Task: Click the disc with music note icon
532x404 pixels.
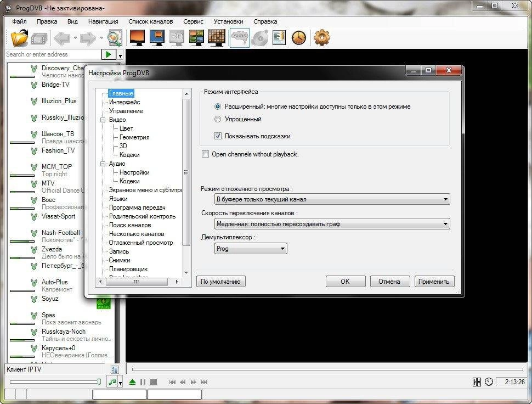Action: (260, 38)
